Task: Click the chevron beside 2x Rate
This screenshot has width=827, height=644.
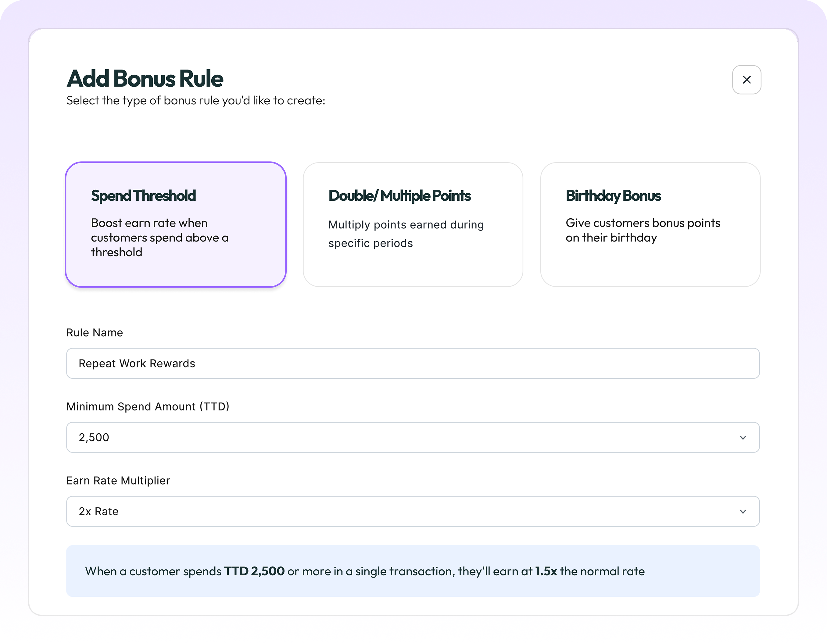Action: pos(743,511)
